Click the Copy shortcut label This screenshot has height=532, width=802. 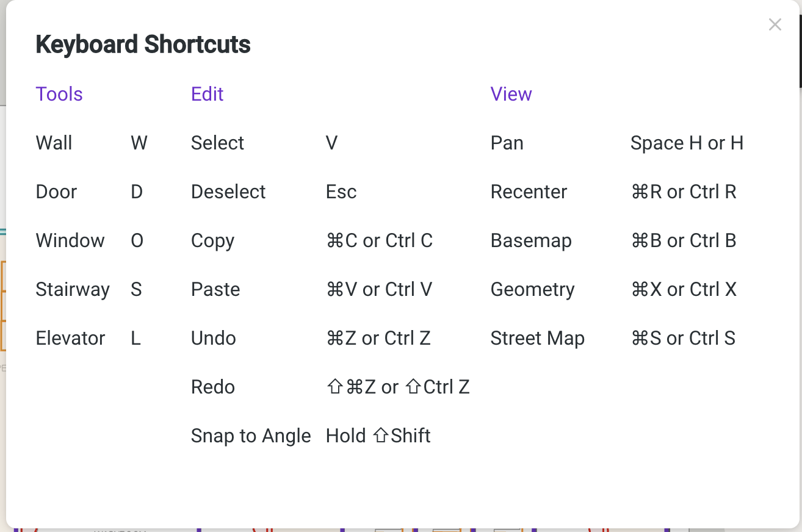212,240
